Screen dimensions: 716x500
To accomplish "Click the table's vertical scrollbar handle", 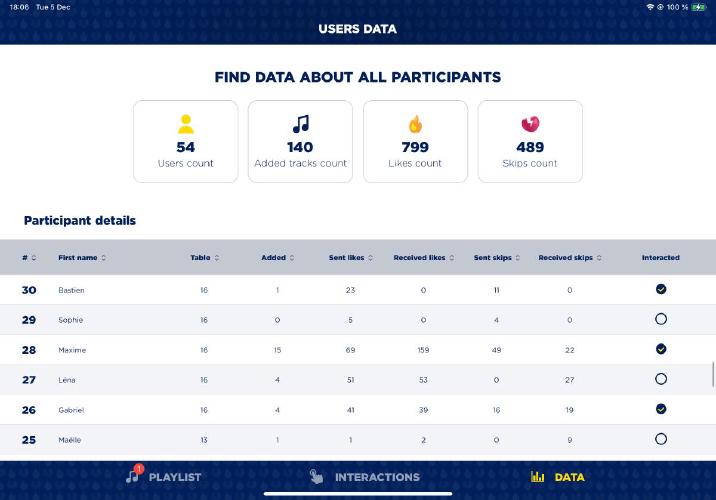I will [x=713, y=374].
